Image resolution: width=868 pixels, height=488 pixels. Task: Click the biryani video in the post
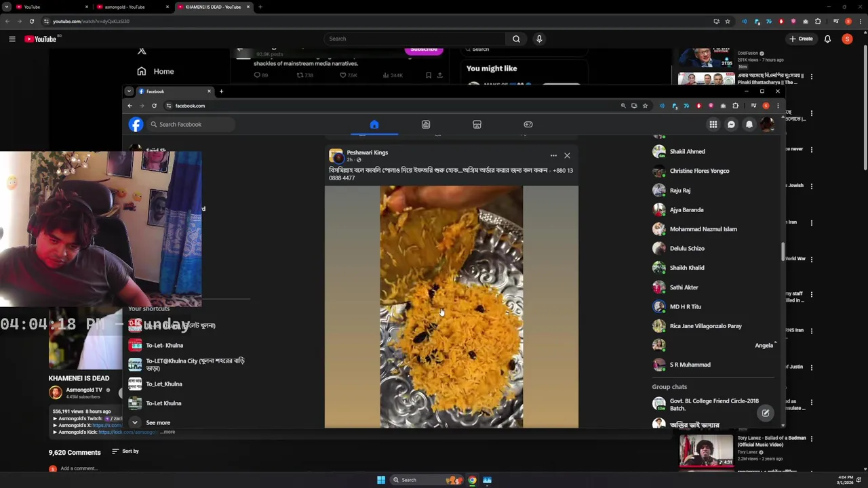point(452,307)
